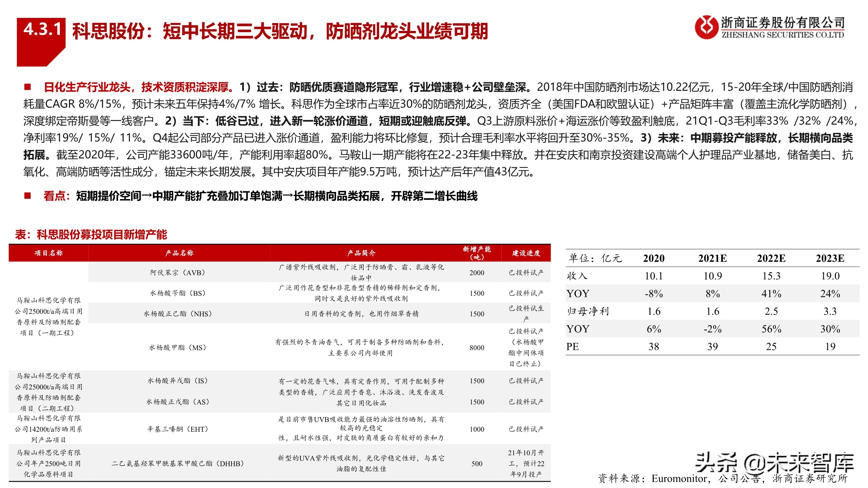Click the 单位：亿元 label in forecast table

[x=595, y=258]
